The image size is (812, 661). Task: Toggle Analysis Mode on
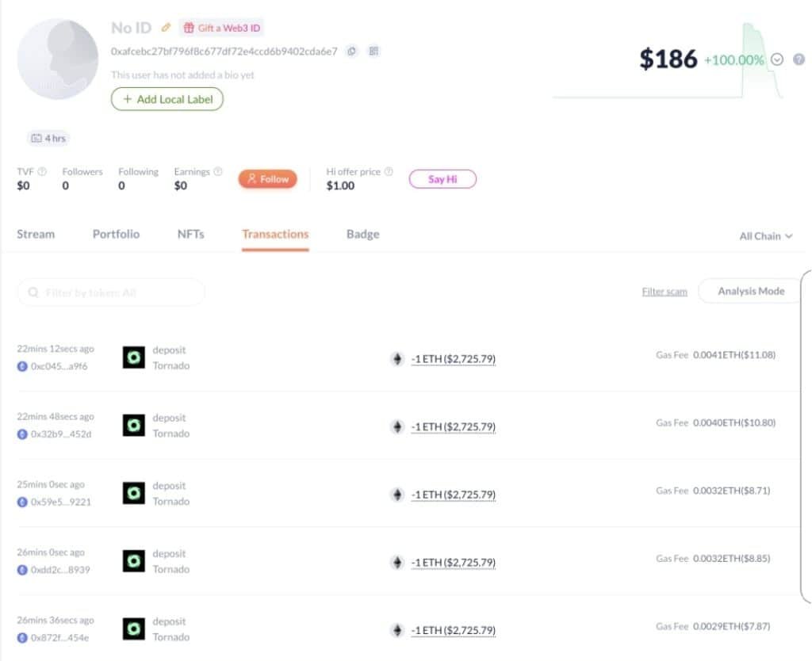(749, 291)
